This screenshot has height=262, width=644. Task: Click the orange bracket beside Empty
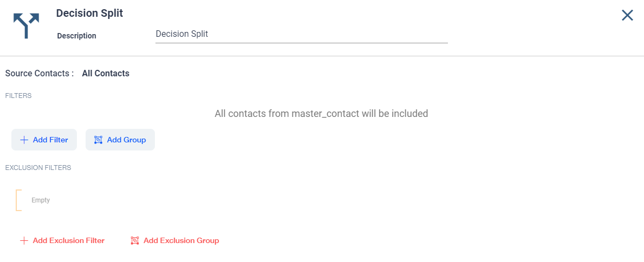[18, 200]
